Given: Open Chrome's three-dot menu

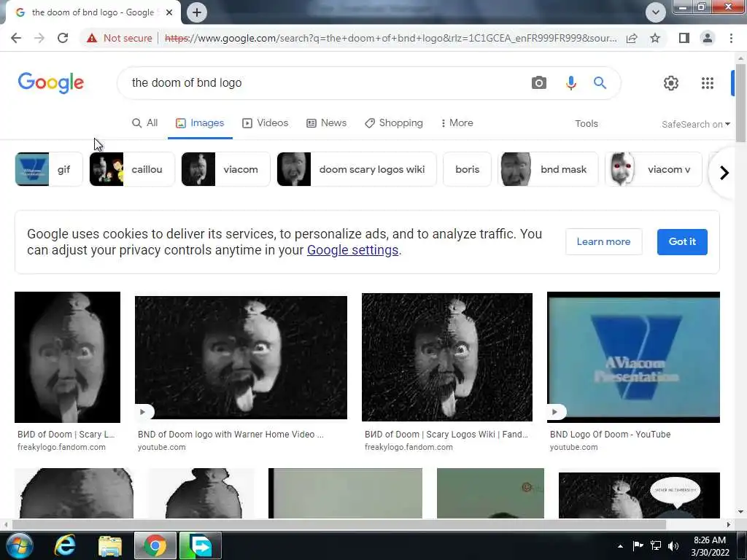Looking at the screenshot, I should (x=731, y=38).
